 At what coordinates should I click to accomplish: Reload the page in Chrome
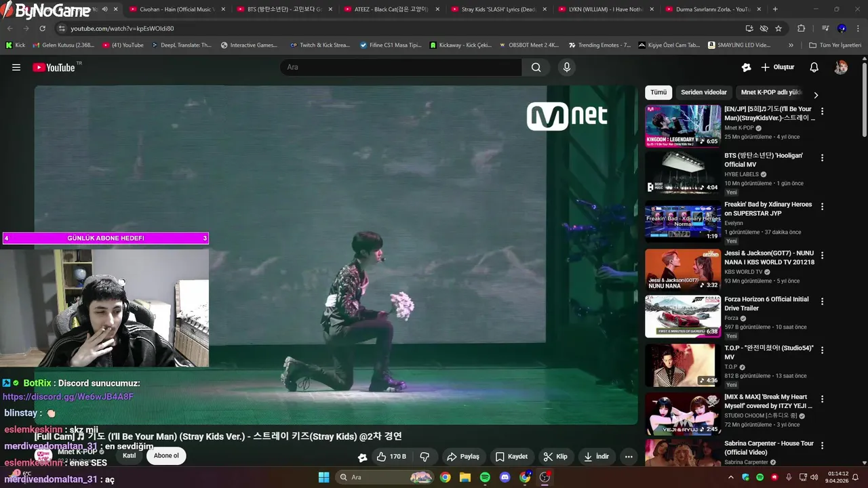click(43, 28)
